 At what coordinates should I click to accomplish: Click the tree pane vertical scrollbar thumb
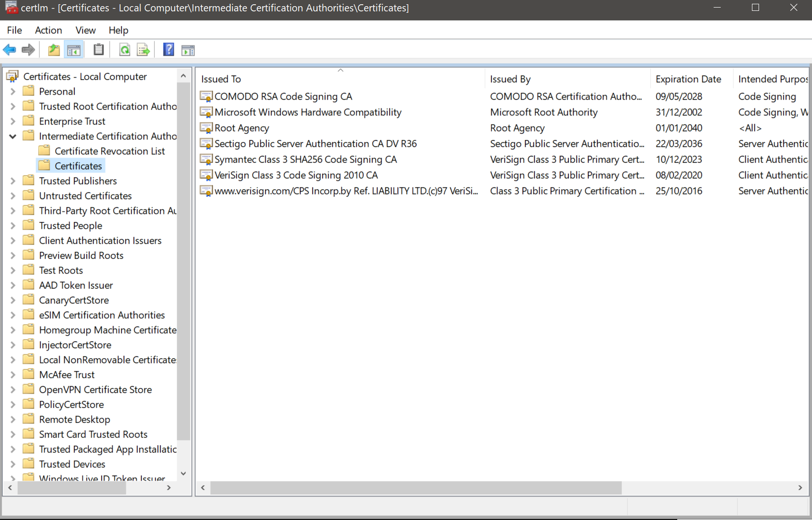pyautogui.click(x=183, y=261)
